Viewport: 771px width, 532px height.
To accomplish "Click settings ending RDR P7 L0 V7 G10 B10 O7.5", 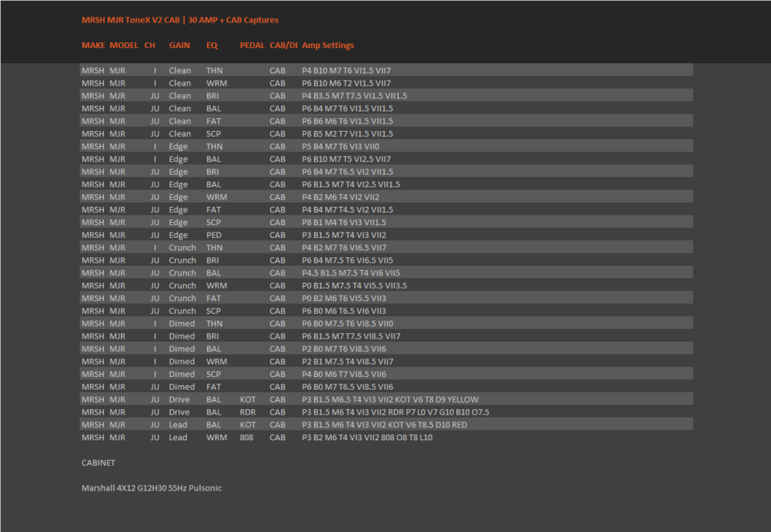I will pyautogui.click(x=396, y=412).
